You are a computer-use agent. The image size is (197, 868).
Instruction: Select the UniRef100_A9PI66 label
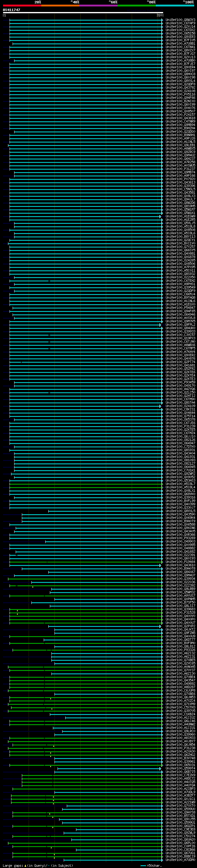(180, 176)
